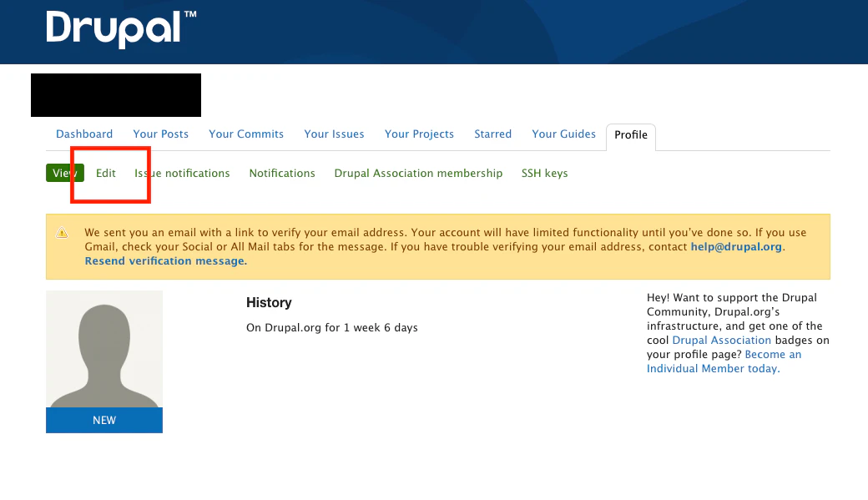Click the History heading
Screen dimensions: 868x500
(x=269, y=303)
